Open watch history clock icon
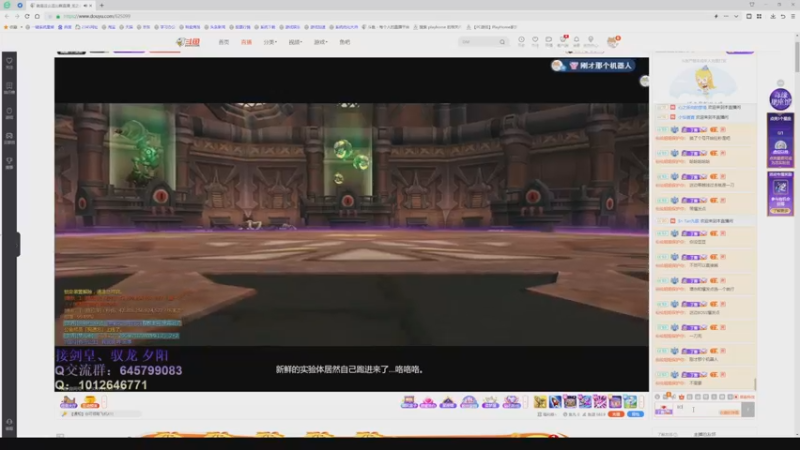 (x=521, y=41)
